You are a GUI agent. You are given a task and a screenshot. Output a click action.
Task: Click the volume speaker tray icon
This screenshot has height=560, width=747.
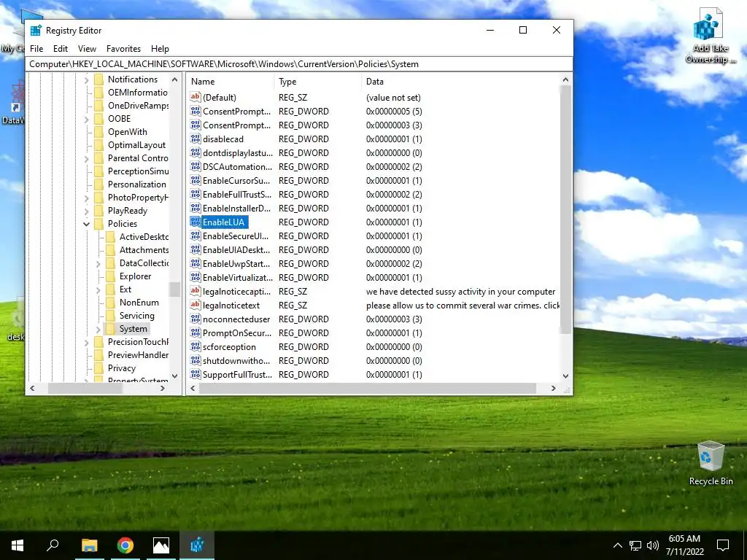[x=653, y=545]
